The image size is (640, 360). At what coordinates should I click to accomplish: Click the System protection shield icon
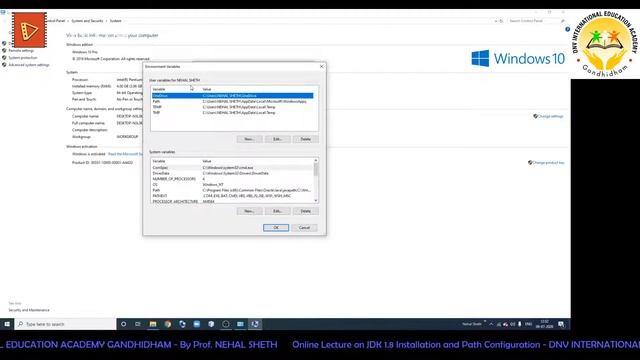pos(4,58)
